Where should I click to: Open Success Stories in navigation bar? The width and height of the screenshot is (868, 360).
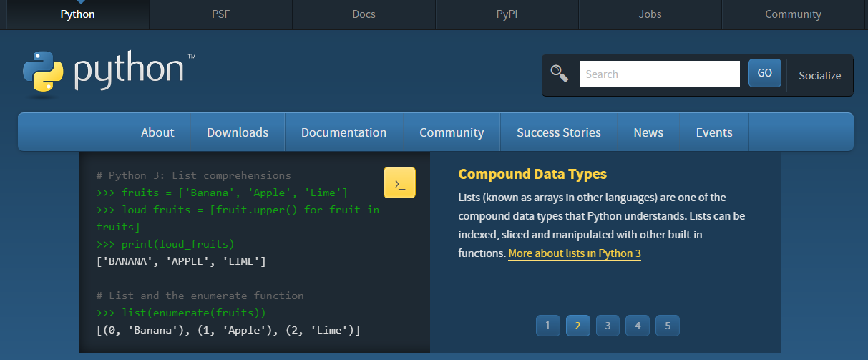[559, 132]
